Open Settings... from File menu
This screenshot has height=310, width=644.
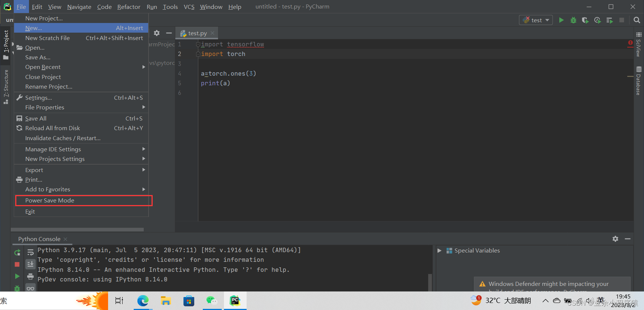[x=81, y=98]
